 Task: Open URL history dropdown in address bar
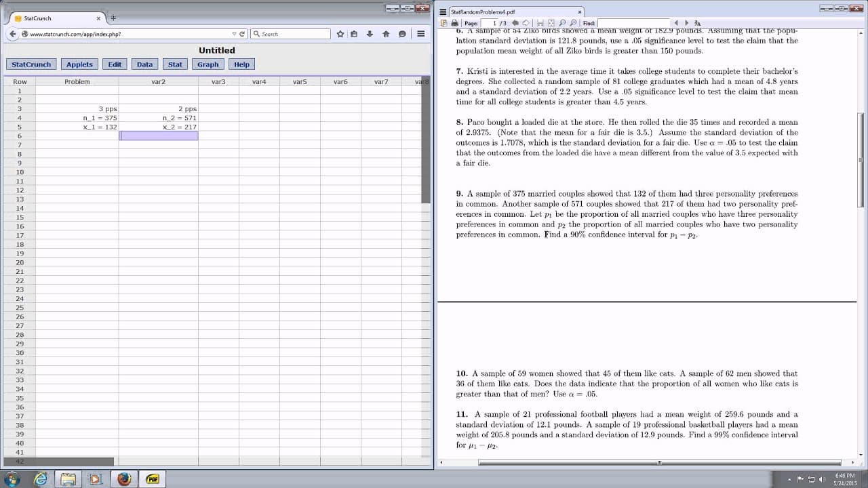coord(235,34)
